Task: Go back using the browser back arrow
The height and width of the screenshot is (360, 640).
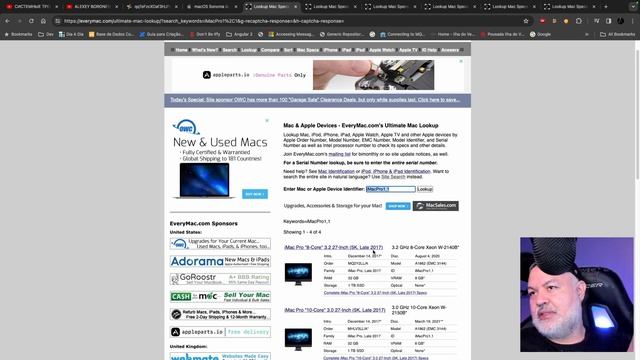Action: (8, 21)
